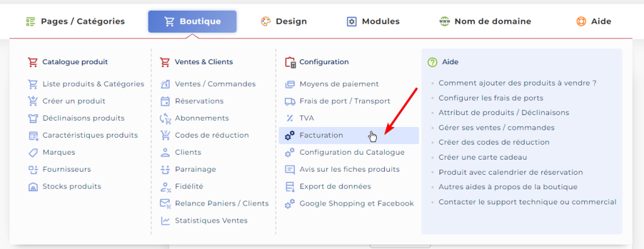This screenshot has width=644, height=249.
Task: Select Codes de réduction in Ventes & Clients
Action: click(211, 135)
